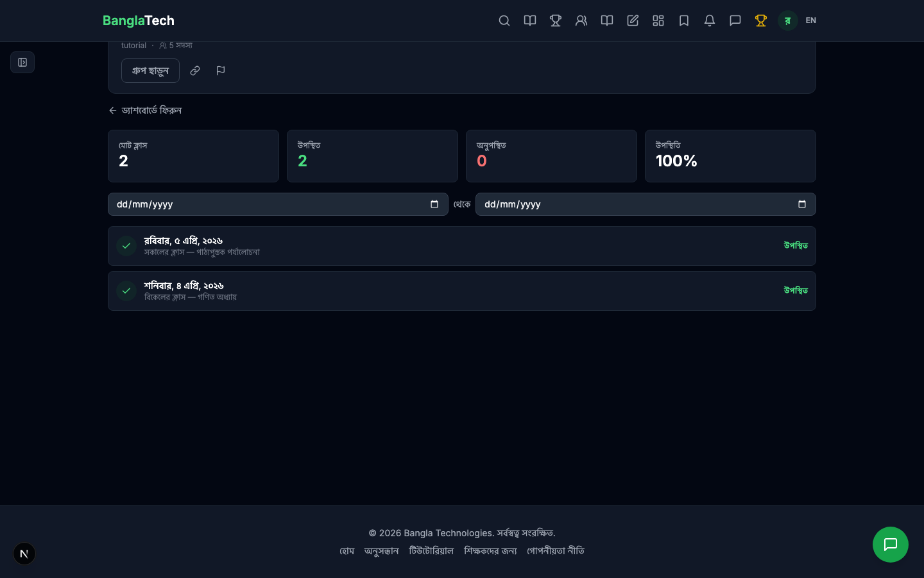Open bookmarks from the navbar
The height and width of the screenshot is (578, 924).
[x=684, y=21]
